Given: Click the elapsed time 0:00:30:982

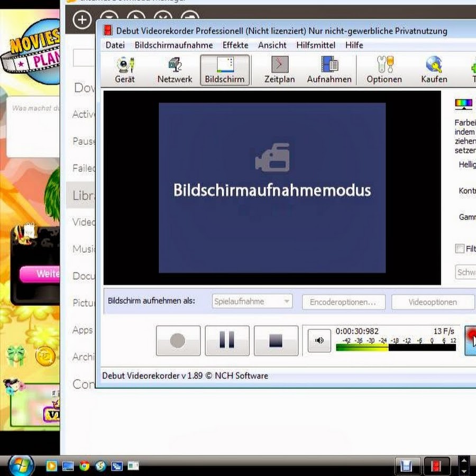Looking at the screenshot, I should 357,331.
